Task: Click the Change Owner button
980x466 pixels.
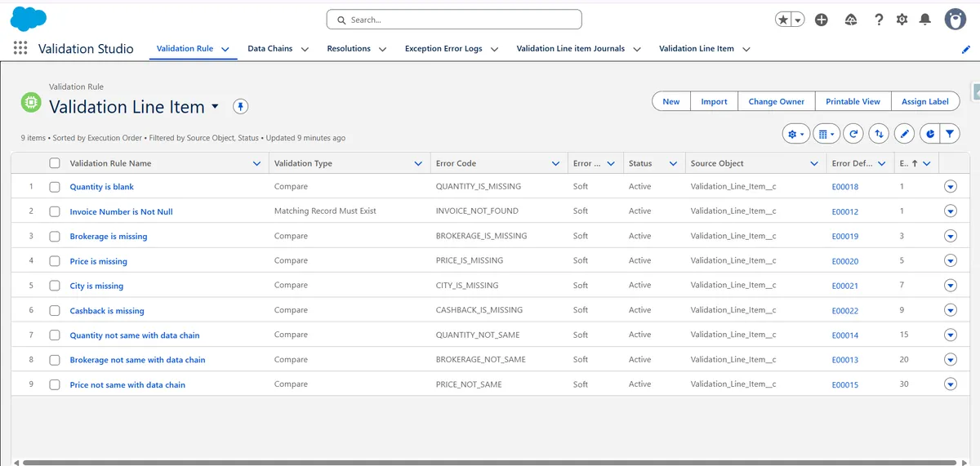Action: coord(777,101)
